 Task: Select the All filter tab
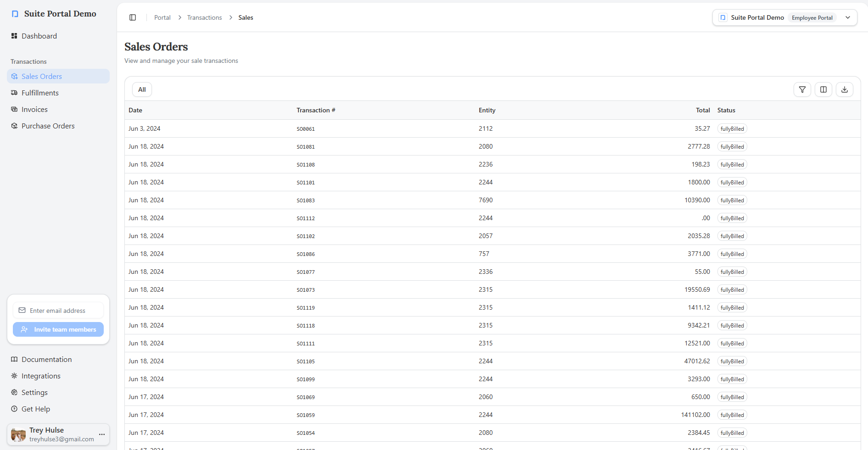(142, 89)
